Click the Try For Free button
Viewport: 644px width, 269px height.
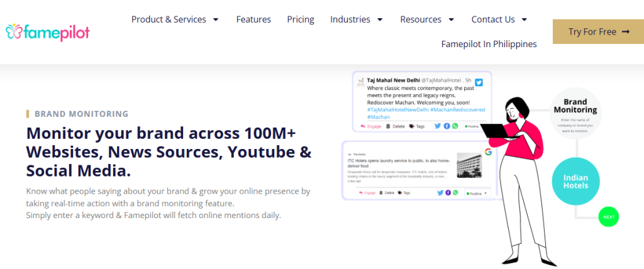(599, 31)
